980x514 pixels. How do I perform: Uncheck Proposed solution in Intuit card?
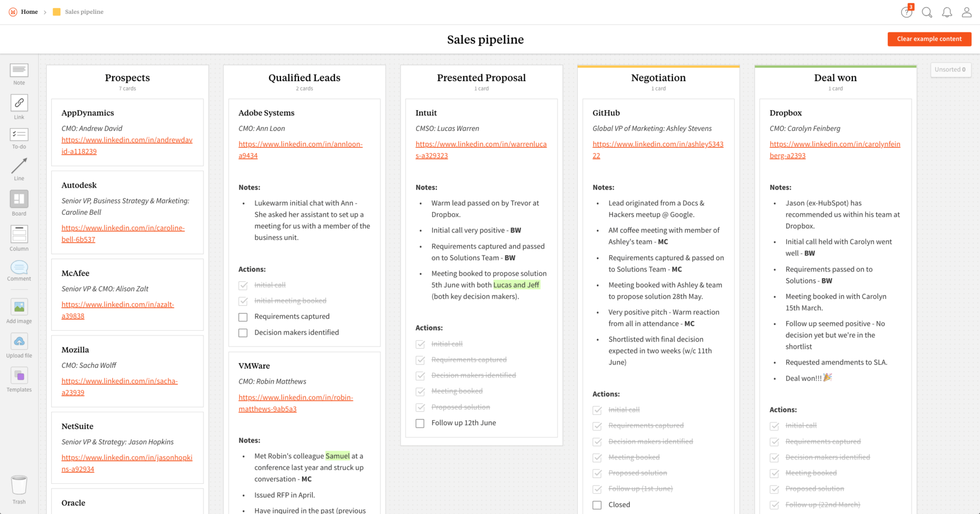pyautogui.click(x=420, y=407)
